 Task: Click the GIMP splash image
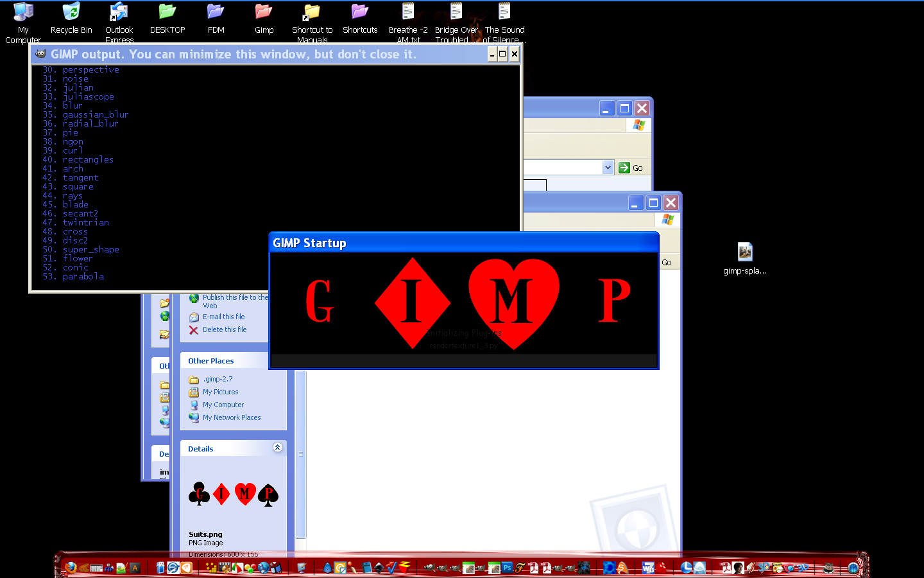click(x=464, y=303)
